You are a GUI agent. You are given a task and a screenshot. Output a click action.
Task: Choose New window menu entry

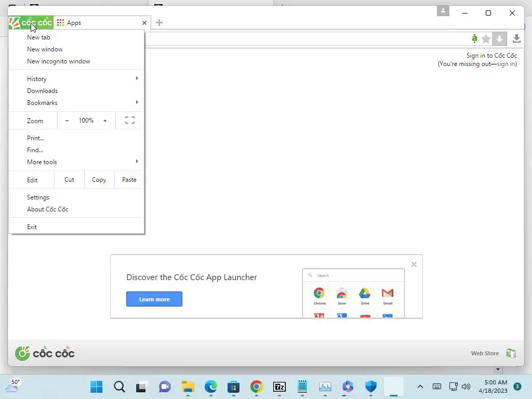click(x=76, y=49)
